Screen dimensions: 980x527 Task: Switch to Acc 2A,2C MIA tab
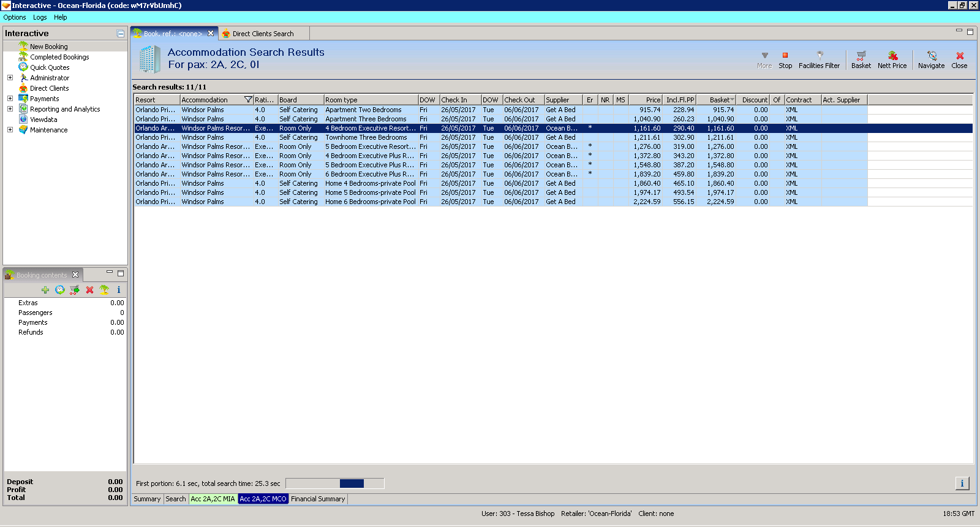pyautogui.click(x=213, y=499)
